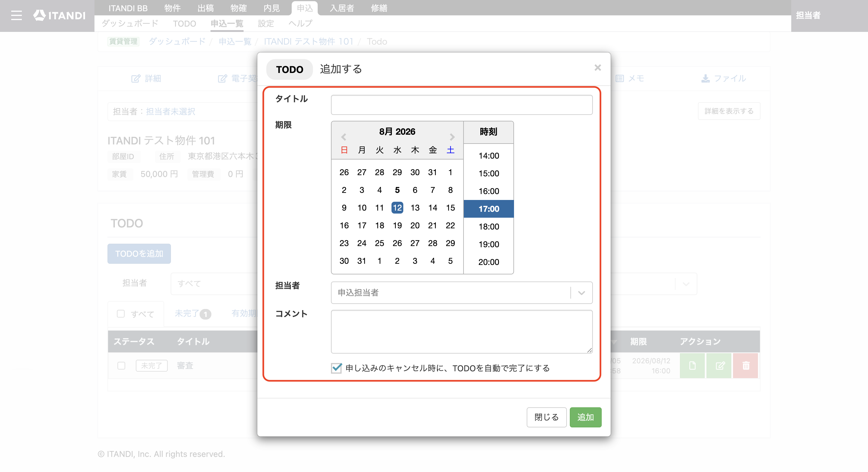This screenshot has width=868, height=472.
Task: Open the 詳細 tab with edit icon
Action: click(x=146, y=79)
